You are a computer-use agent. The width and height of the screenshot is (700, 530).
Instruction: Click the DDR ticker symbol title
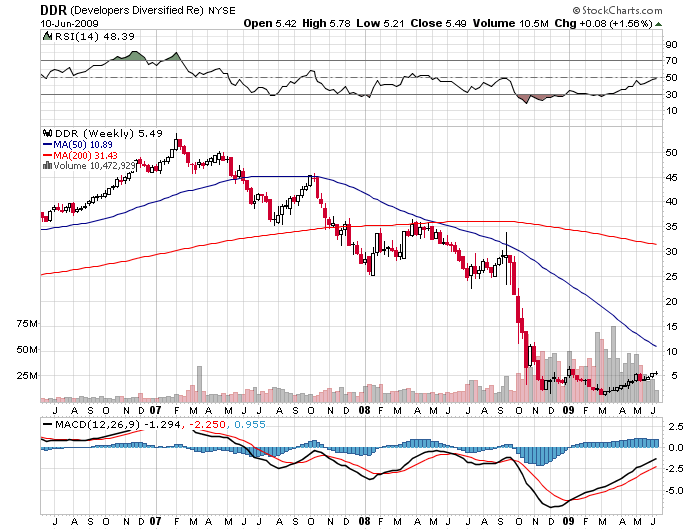click(54, 10)
